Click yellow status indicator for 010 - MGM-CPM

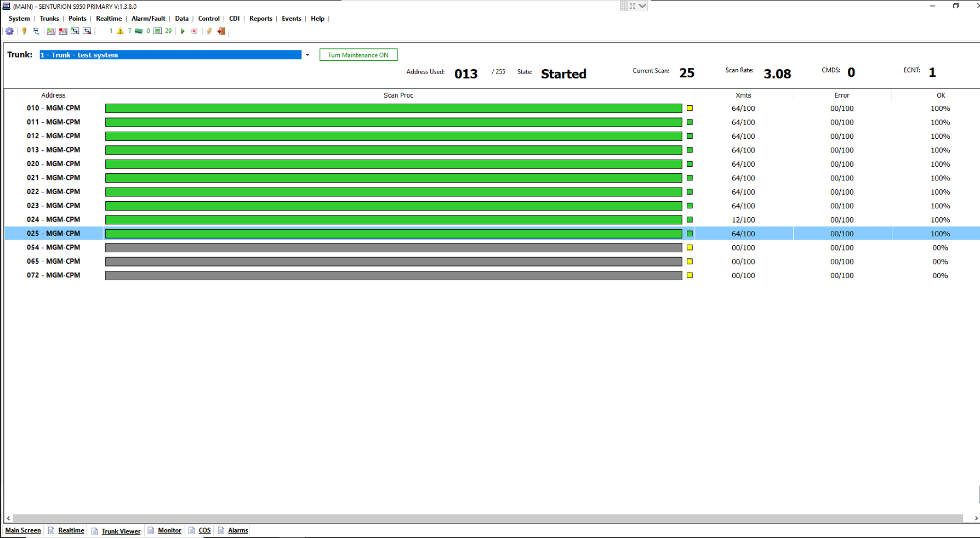click(690, 109)
